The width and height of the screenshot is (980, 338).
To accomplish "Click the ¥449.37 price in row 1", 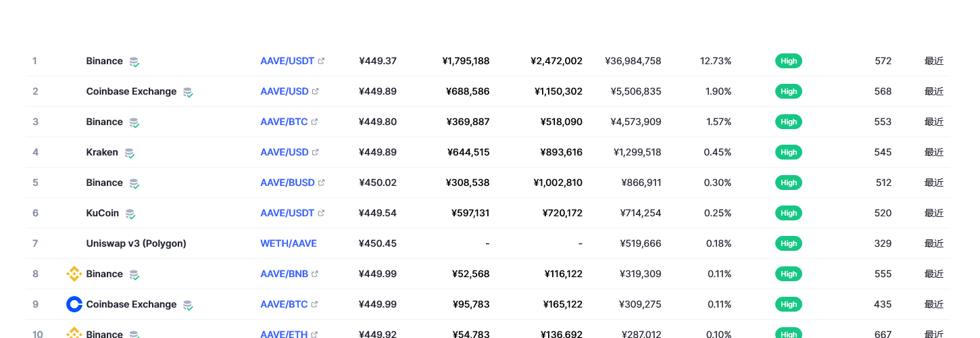I will pos(378,61).
